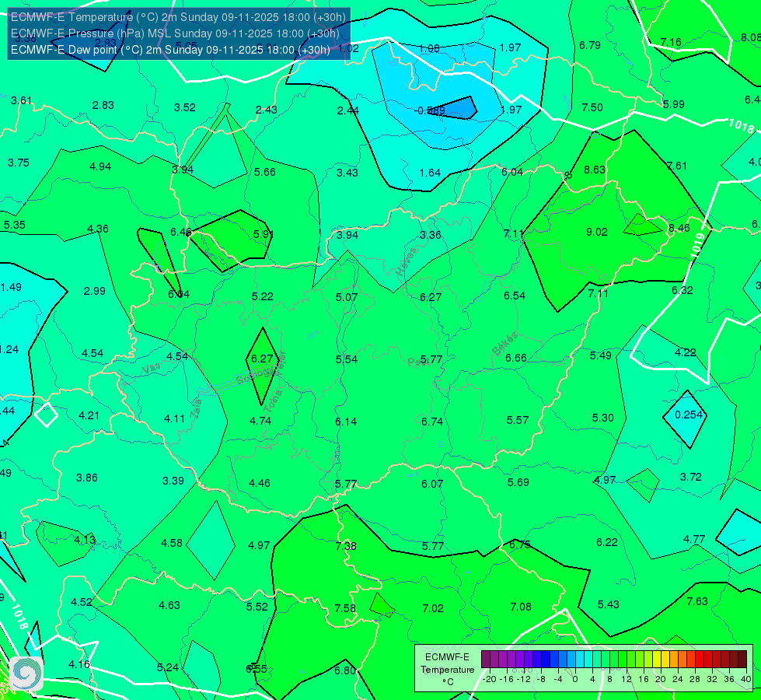Click the -0.589 temperature value
Image resolution: width=761 pixels, height=700 pixels.
(430, 110)
